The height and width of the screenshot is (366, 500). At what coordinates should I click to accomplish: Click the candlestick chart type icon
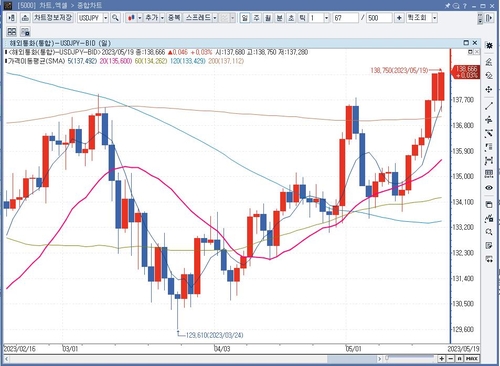132,18
